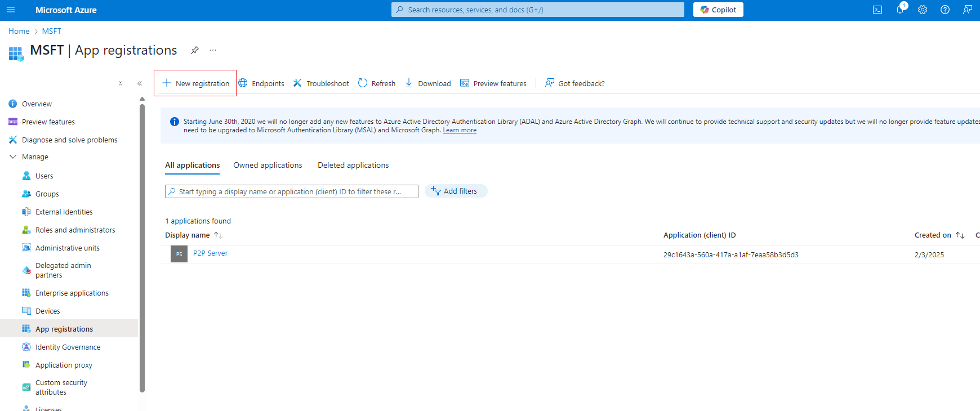Screen dimensions: 980x411
Task: Open Diagnose and solve problems
Action: [69, 140]
